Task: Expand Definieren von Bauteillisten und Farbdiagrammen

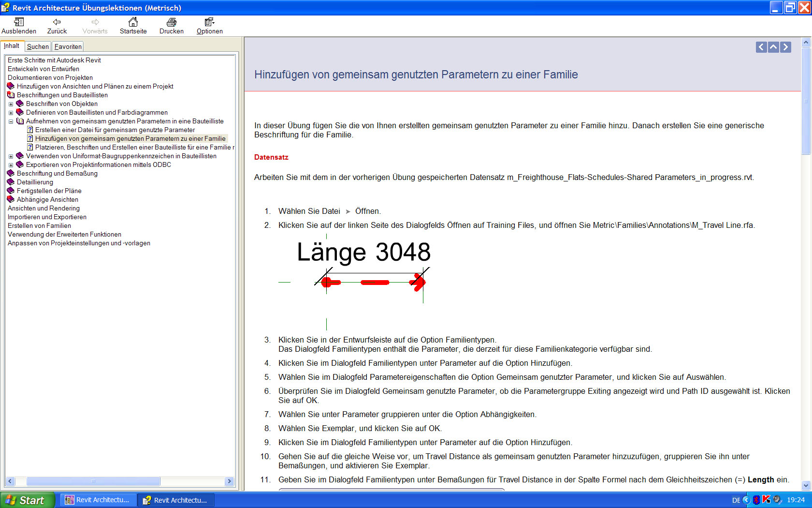Action: click(x=11, y=113)
